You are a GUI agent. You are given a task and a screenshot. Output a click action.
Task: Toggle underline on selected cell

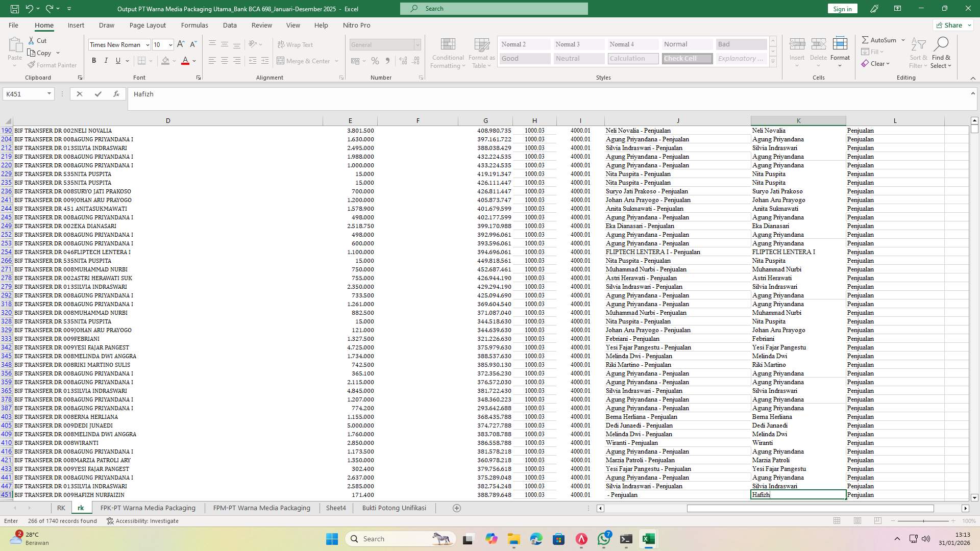coord(117,60)
